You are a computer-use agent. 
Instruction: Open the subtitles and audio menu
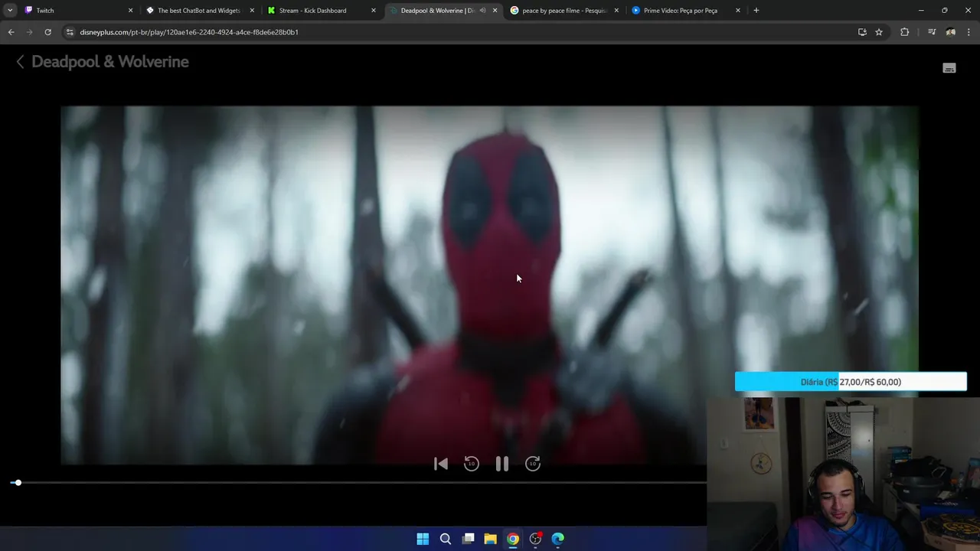[949, 68]
